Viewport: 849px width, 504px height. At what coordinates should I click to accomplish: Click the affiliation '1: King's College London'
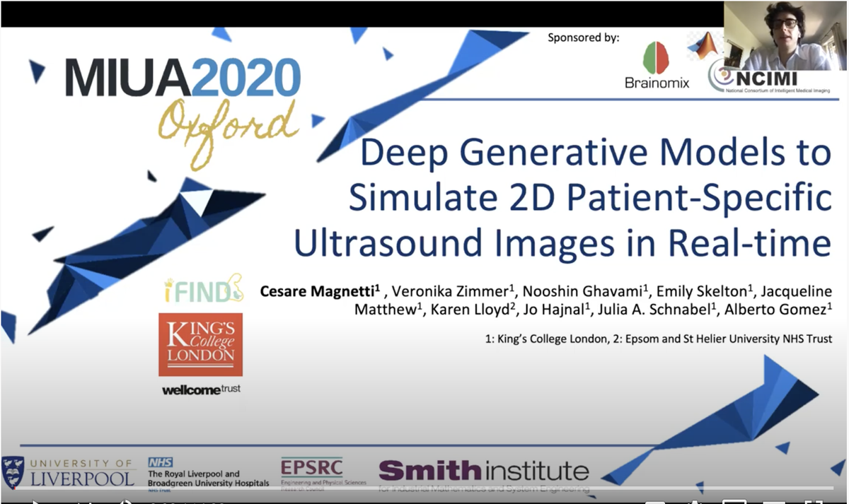pyautogui.click(x=545, y=339)
